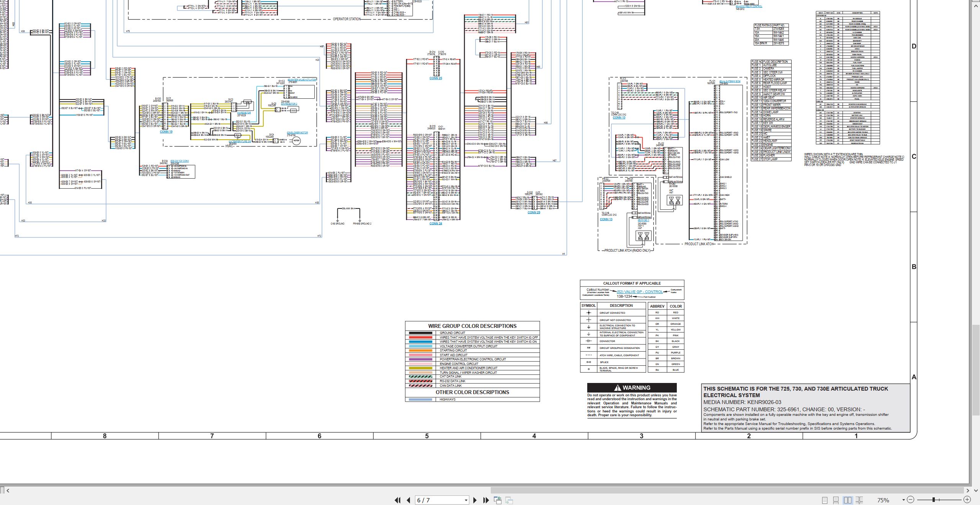Open the CONN 25 link
This screenshot has height=505, width=980.
436,78
